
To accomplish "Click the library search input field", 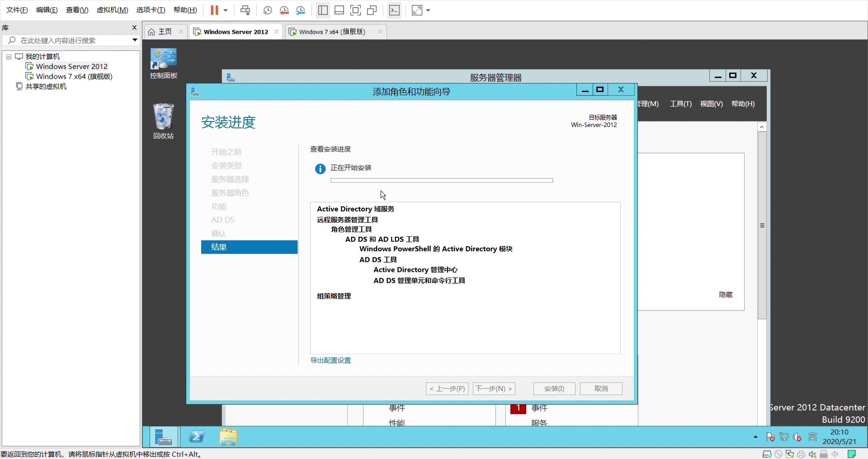I will [72, 40].
